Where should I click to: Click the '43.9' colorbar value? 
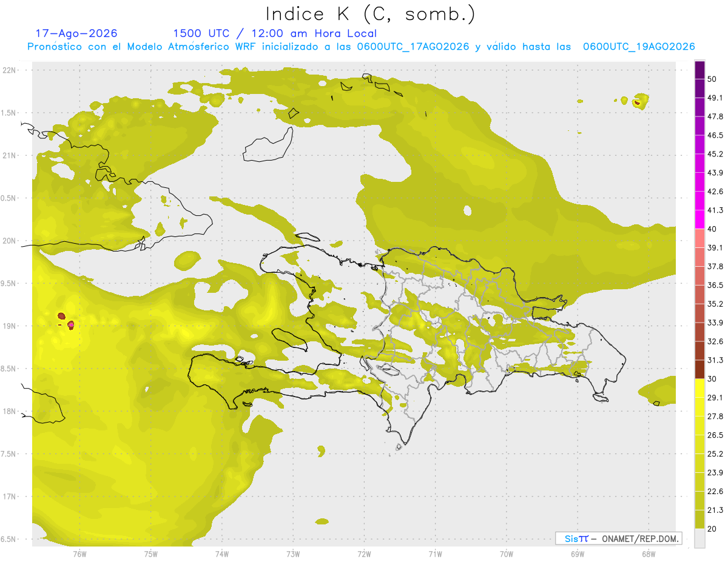pos(715,173)
